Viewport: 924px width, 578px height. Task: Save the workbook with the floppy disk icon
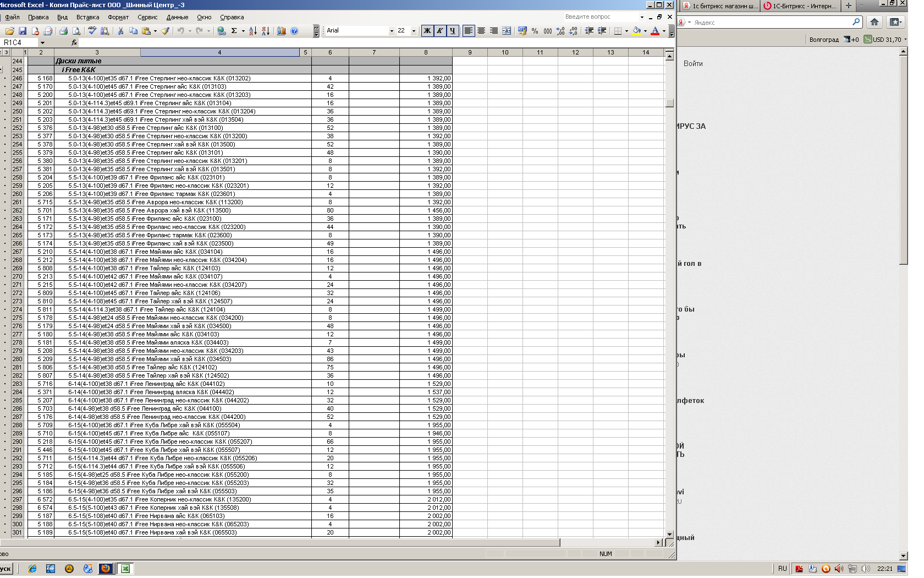coord(23,31)
